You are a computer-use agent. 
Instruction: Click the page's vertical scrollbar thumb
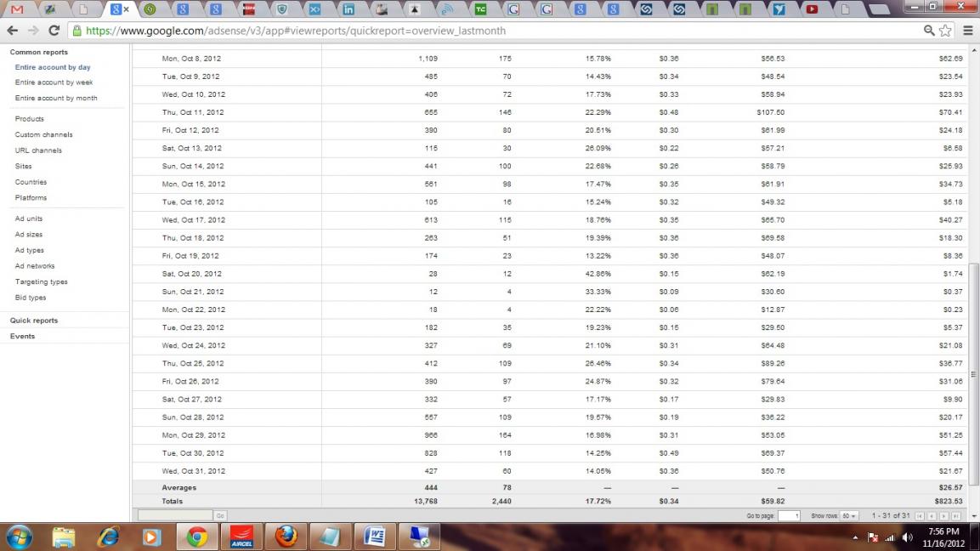tap(974, 374)
